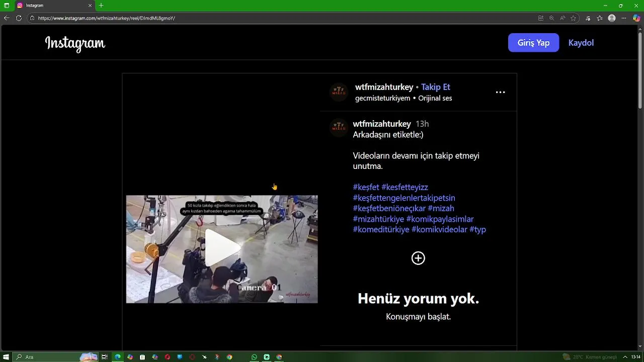Open the tab actions menu icon
The width and height of the screenshot is (644, 362).
point(7,6)
